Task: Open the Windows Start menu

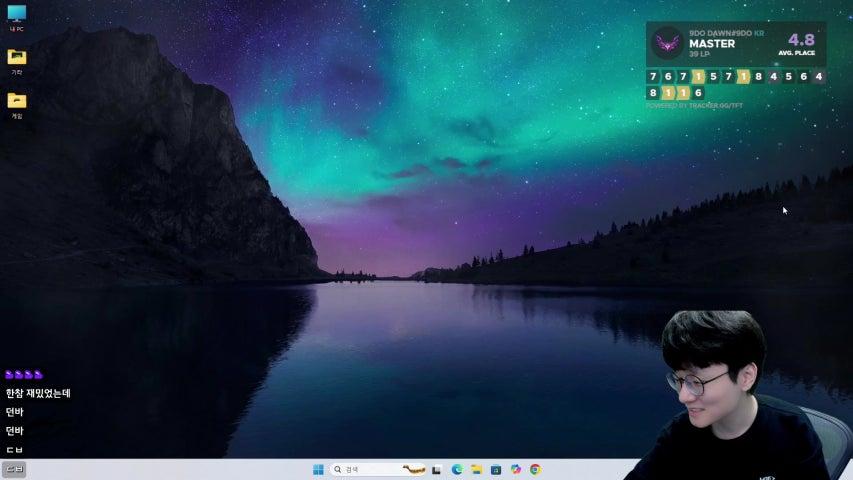Action: [318, 469]
